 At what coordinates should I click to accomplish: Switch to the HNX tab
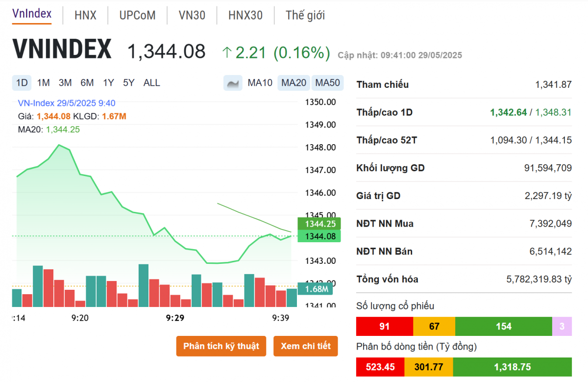pyautogui.click(x=85, y=15)
